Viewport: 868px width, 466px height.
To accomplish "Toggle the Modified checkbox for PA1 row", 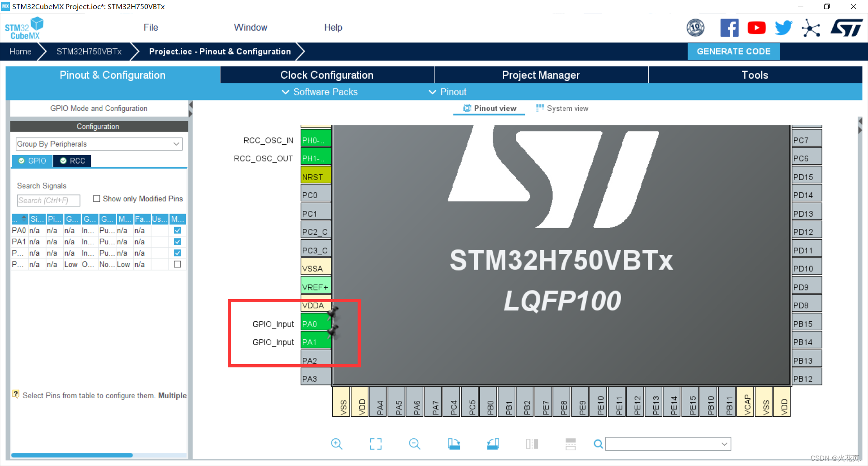I will [x=177, y=242].
